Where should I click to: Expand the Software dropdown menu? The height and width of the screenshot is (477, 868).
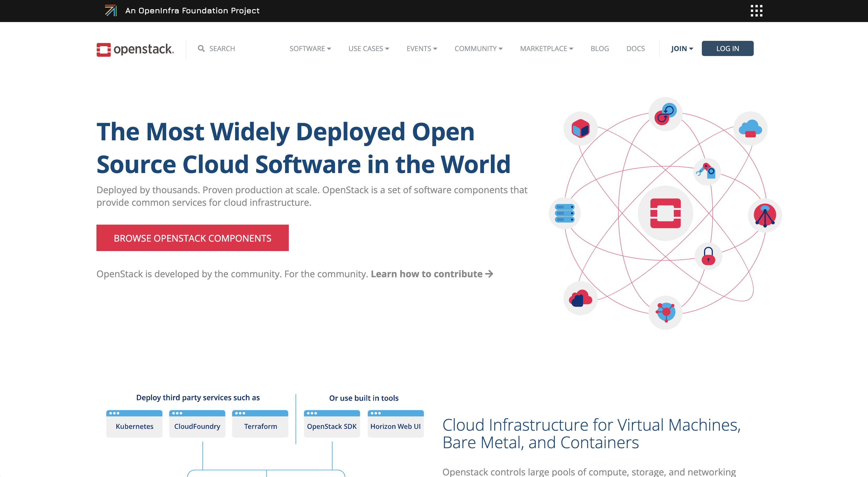click(310, 48)
